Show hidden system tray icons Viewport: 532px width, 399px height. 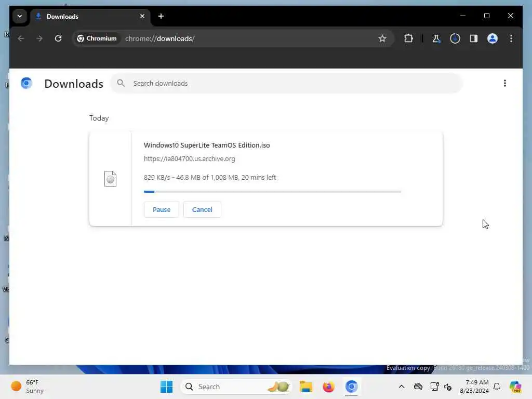tap(402, 387)
